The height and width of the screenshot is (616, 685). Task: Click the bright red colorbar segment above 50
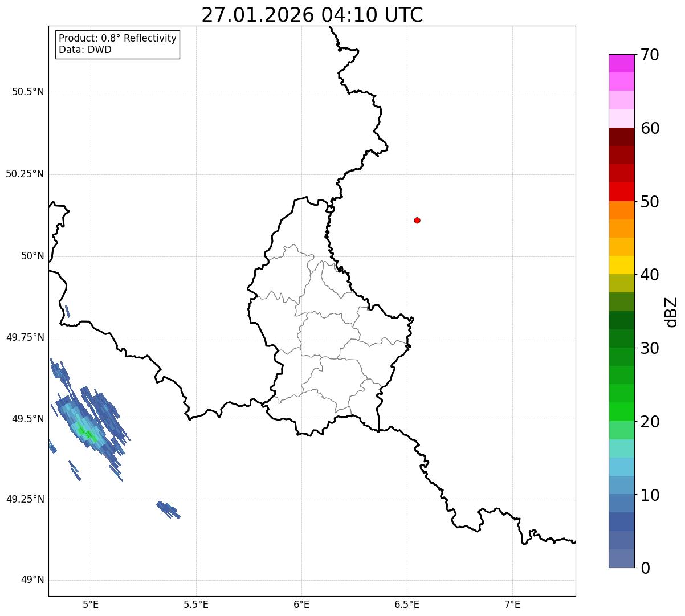621,192
